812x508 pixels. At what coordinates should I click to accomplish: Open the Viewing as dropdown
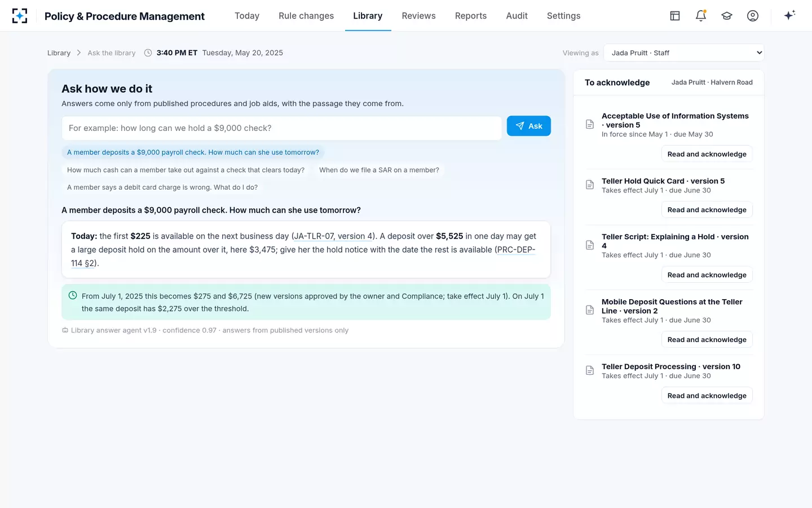(x=683, y=52)
